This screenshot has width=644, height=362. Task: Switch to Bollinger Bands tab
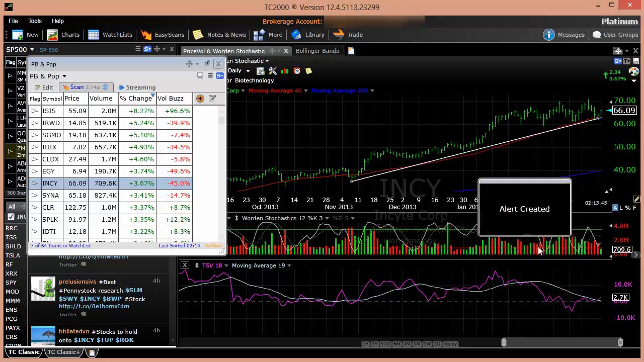point(317,51)
